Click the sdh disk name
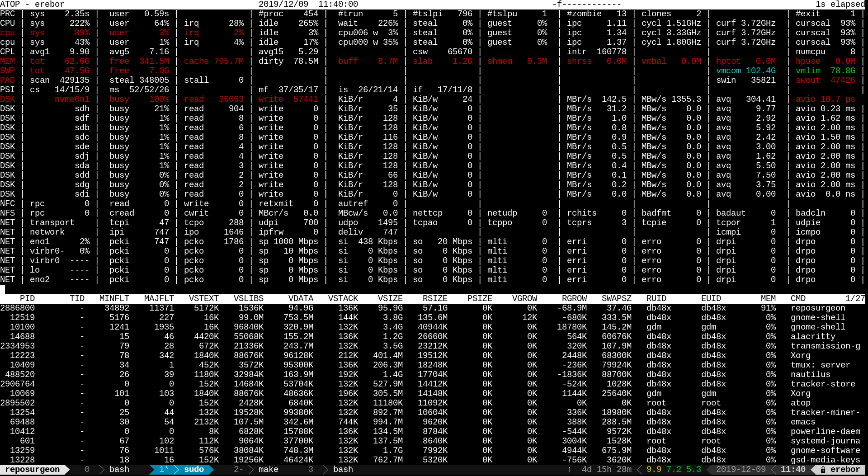Viewport: 868px width, 476px height. [82, 109]
